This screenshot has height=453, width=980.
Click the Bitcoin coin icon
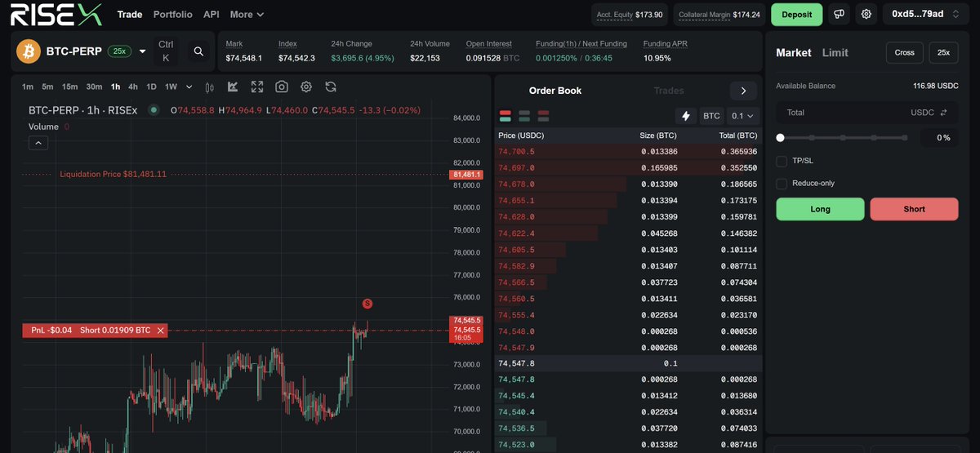[29, 51]
